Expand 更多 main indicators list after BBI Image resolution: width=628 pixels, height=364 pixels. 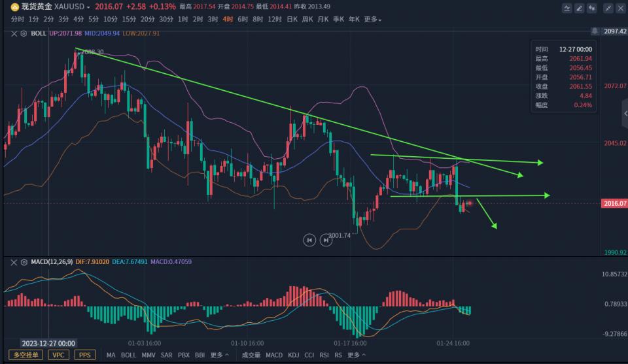(x=219, y=355)
